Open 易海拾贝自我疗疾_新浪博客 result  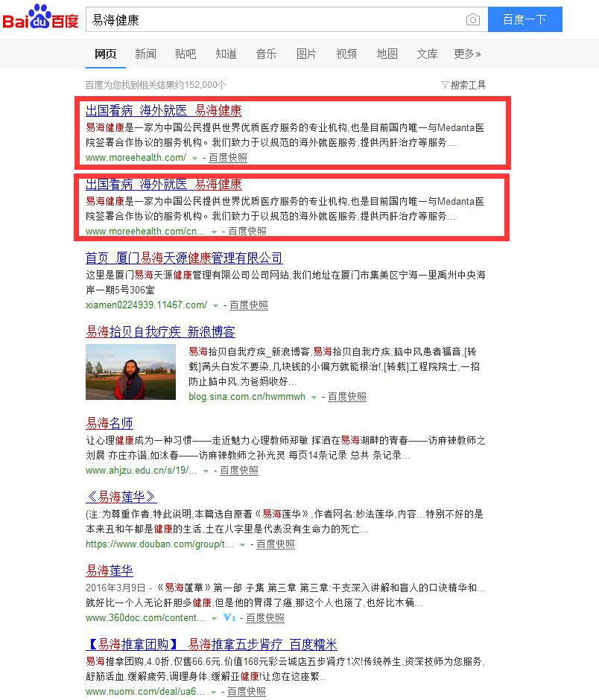160,331
